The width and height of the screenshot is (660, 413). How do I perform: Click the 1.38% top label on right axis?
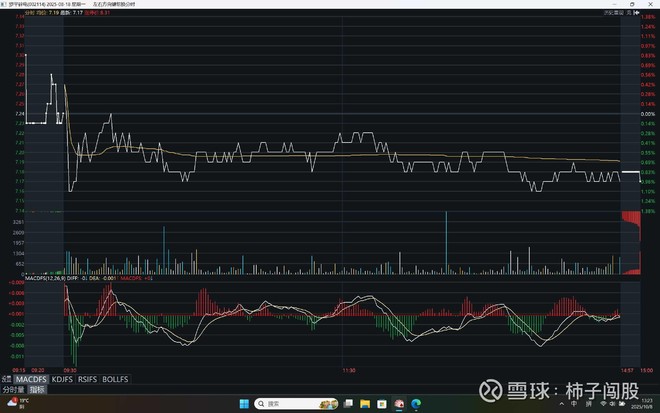(x=648, y=17)
